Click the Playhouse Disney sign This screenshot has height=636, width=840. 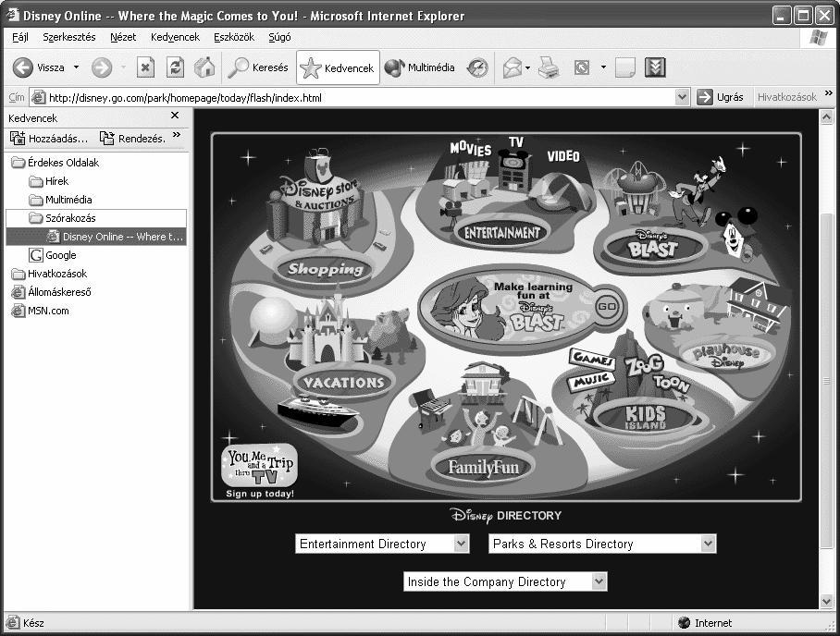click(726, 356)
